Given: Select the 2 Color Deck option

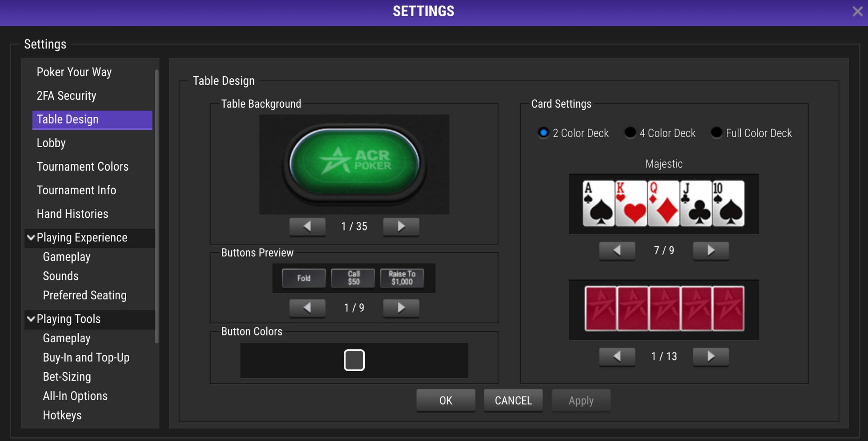Looking at the screenshot, I should click(x=543, y=133).
